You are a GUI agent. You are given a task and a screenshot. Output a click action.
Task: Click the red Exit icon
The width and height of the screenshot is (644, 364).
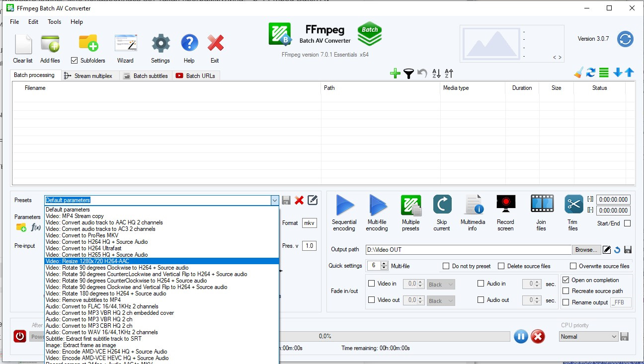point(215,44)
